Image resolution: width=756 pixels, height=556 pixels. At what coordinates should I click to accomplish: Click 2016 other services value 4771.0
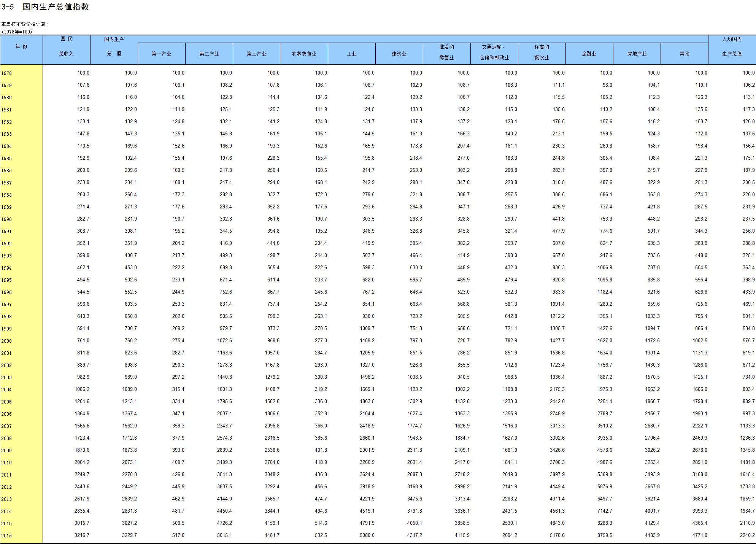point(700,535)
